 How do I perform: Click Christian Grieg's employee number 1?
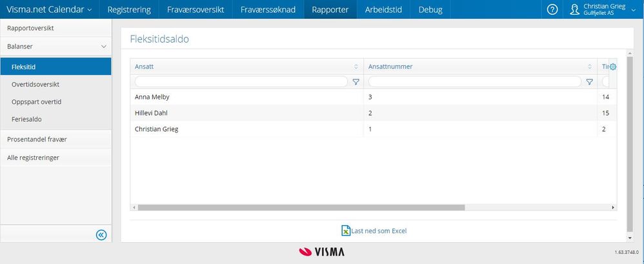tap(370, 129)
